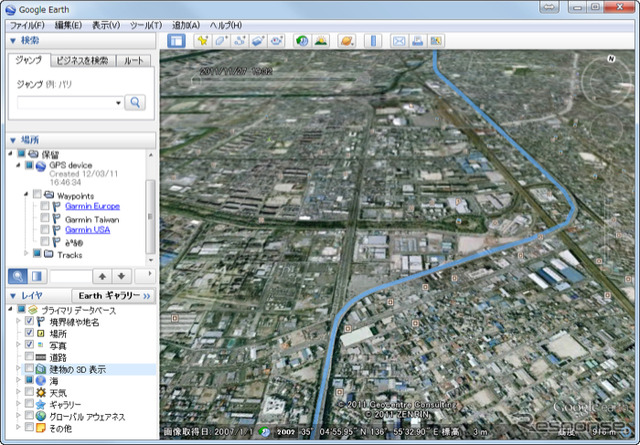Move selected place down arrow

(x=121, y=276)
